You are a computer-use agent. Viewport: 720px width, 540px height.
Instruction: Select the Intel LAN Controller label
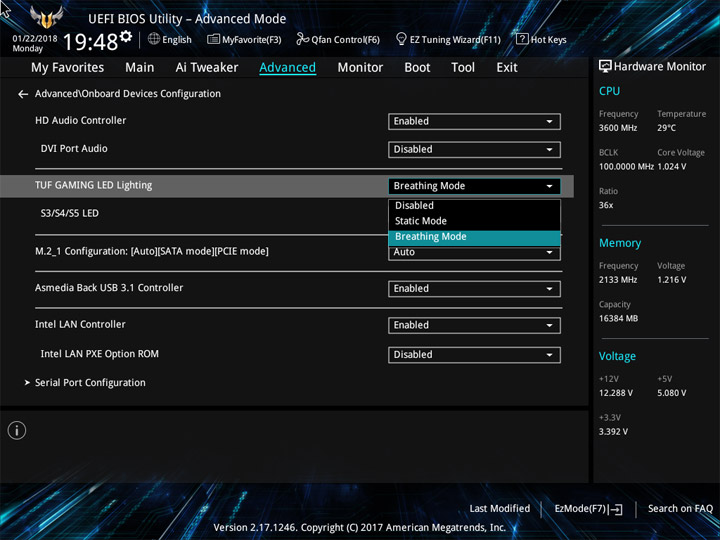[x=80, y=325]
